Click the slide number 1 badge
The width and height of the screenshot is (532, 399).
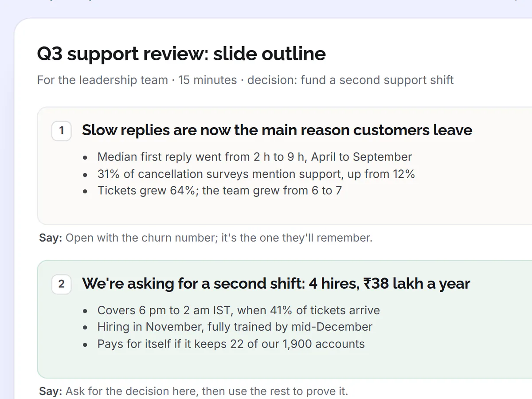point(62,131)
